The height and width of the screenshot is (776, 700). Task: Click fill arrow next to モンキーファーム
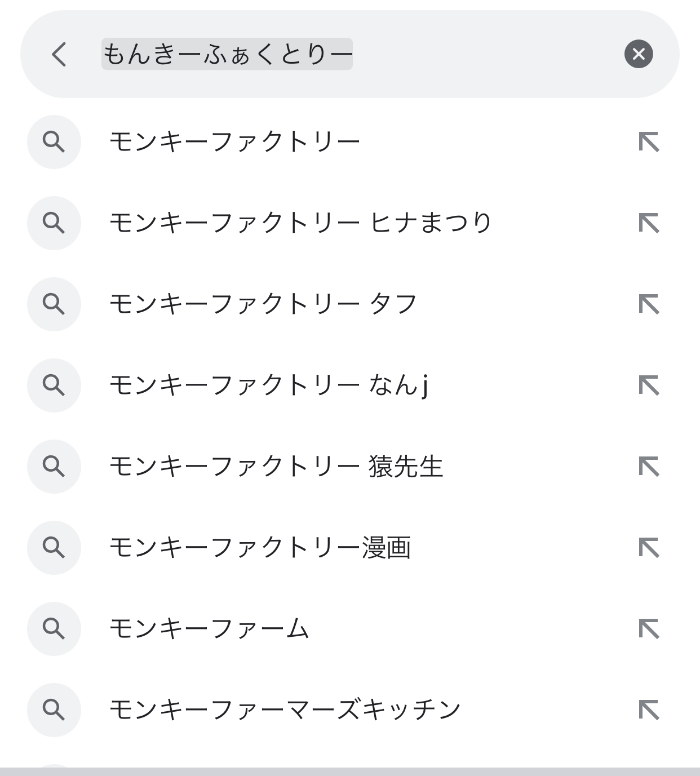click(649, 629)
